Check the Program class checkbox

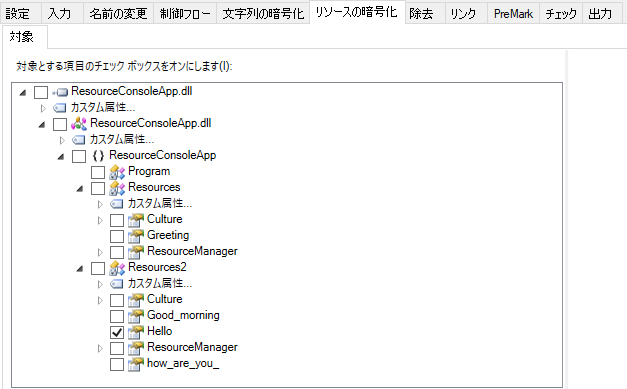[x=98, y=172]
